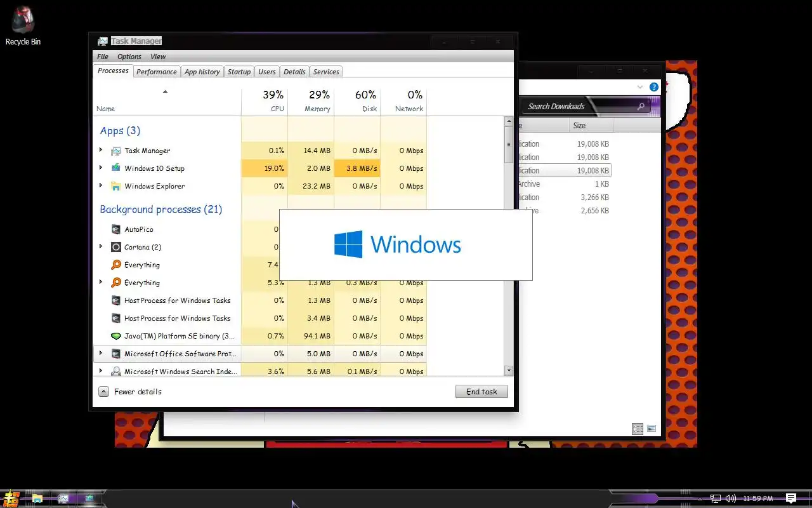Sort processes by CPU column
The height and width of the screenshot is (508, 812).
coord(265,102)
